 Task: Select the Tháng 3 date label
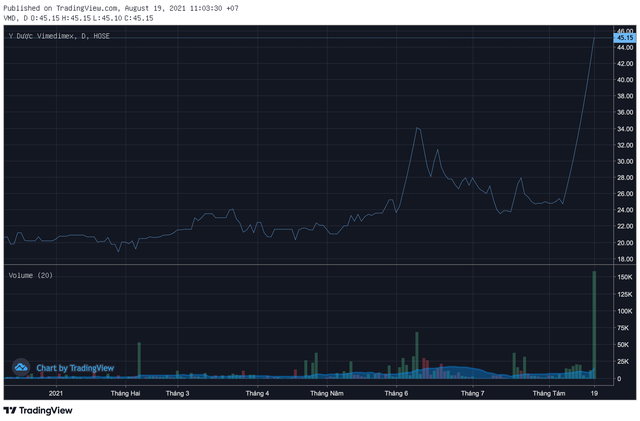tap(178, 393)
